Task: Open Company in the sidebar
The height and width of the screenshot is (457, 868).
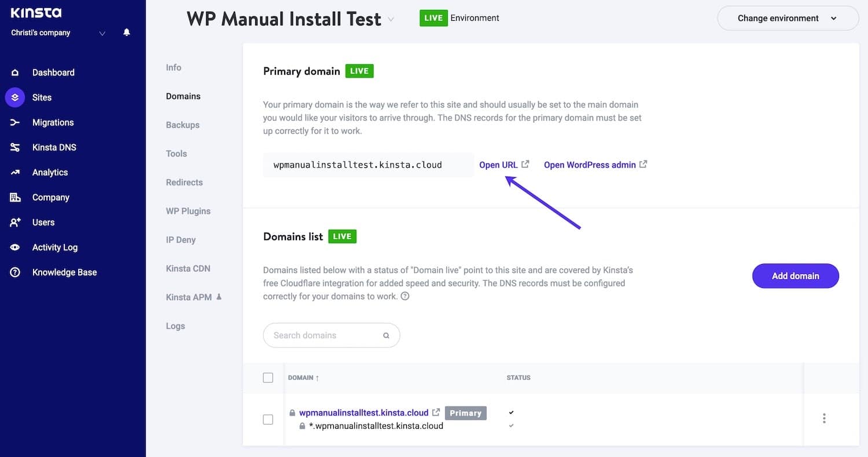Action: (x=51, y=197)
